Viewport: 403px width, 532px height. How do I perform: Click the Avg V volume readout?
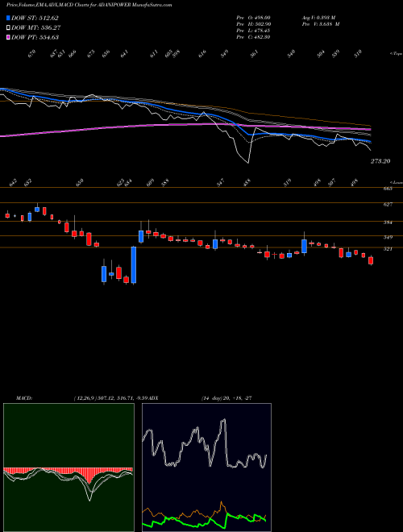318,18
